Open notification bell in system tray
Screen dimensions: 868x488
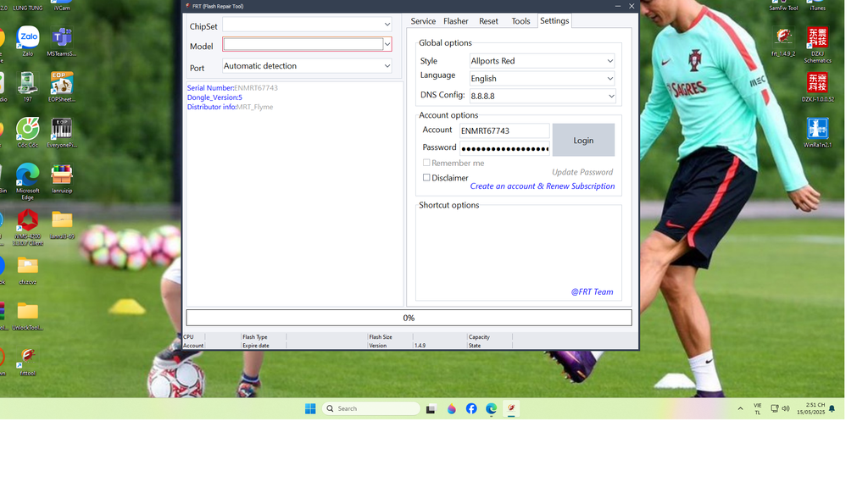point(832,409)
